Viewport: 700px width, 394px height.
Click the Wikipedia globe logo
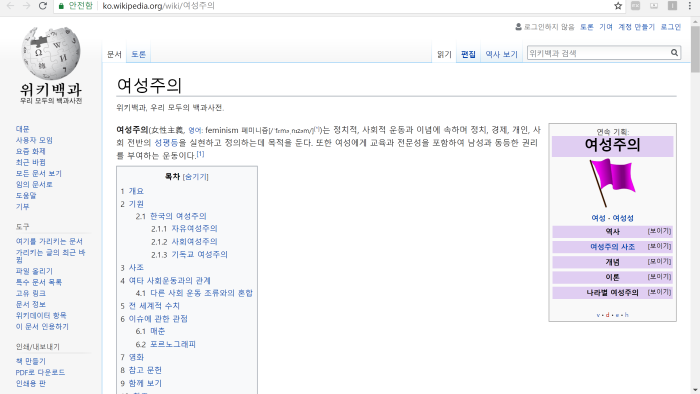tap(51, 53)
